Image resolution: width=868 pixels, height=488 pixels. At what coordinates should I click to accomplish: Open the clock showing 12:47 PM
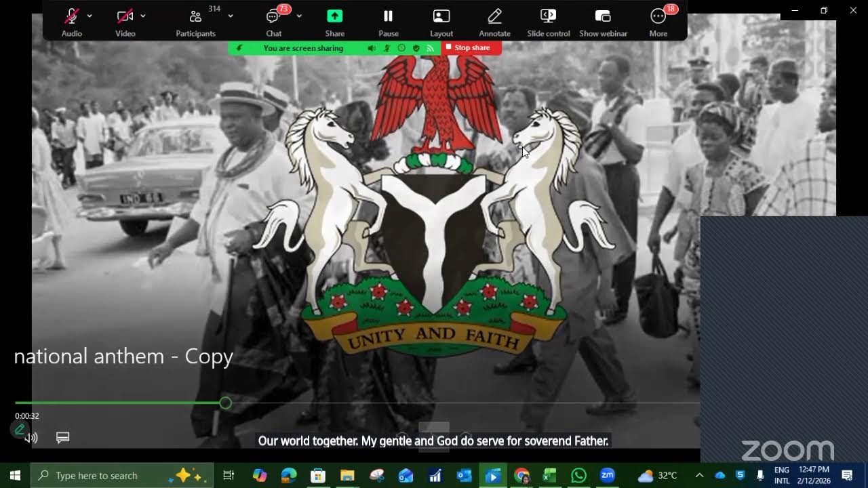[x=814, y=476]
